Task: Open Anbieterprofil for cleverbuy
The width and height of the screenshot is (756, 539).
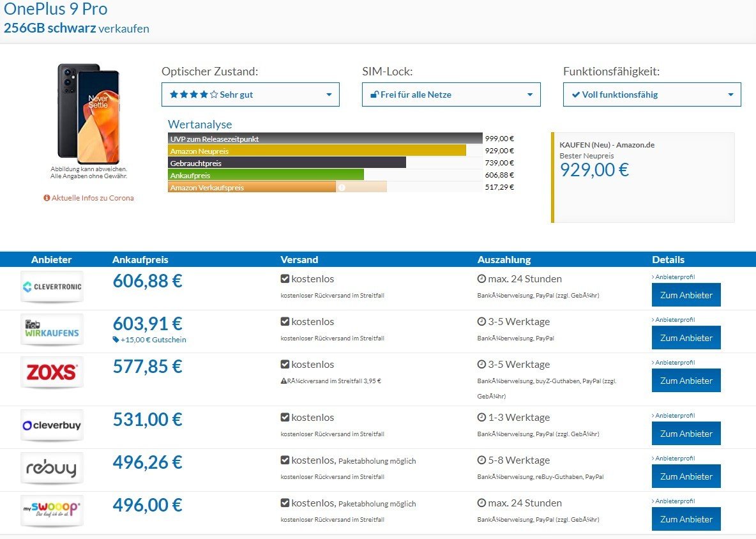Action: point(674,416)
